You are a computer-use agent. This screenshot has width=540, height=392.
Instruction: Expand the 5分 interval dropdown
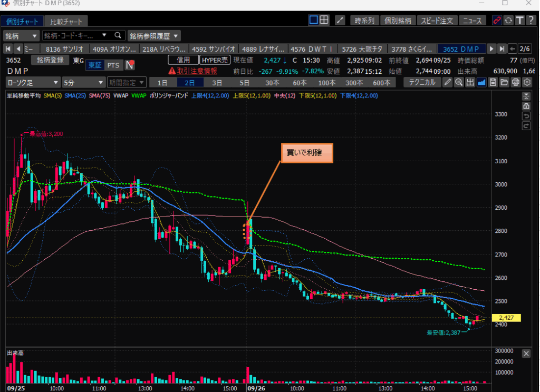click(x=83, y=83)
